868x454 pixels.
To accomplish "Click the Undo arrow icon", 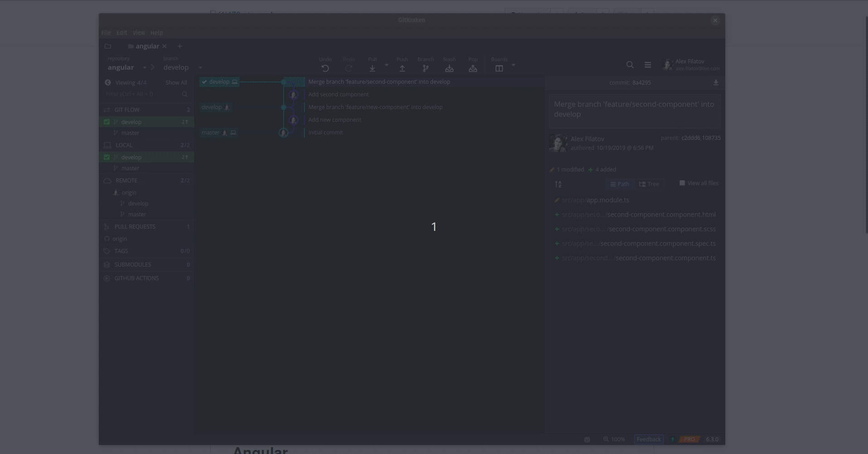I will [325, 68].
